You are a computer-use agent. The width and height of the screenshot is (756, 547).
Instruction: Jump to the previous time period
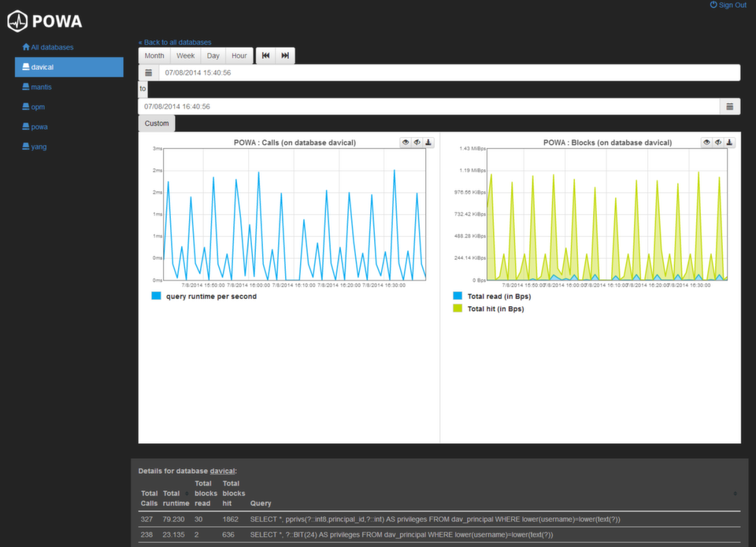pyautogui.click(x=265, y=55)
